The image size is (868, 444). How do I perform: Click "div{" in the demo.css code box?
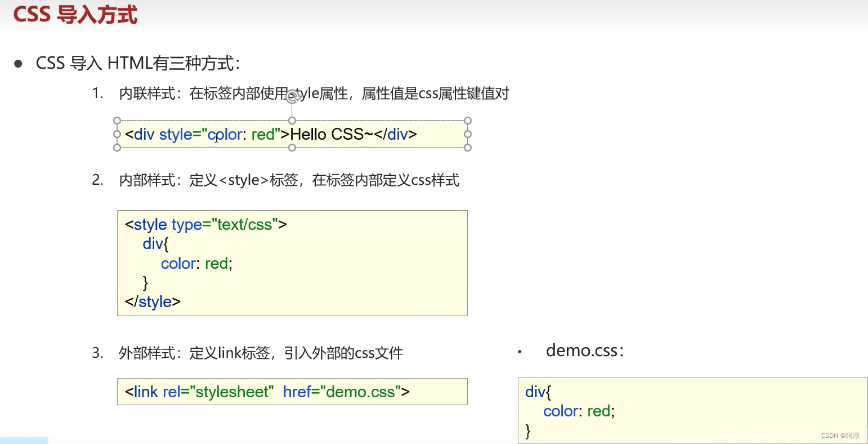(538, 392)
